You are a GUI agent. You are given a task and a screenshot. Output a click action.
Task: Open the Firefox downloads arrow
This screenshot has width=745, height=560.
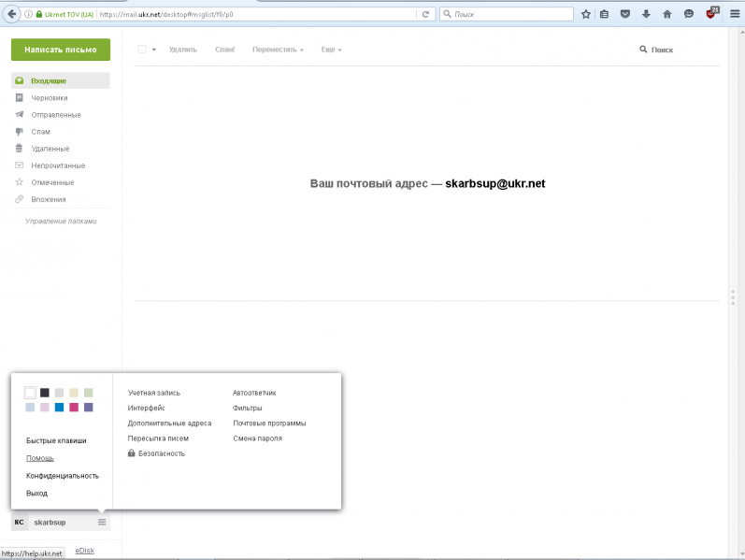(x=646, y=14)
